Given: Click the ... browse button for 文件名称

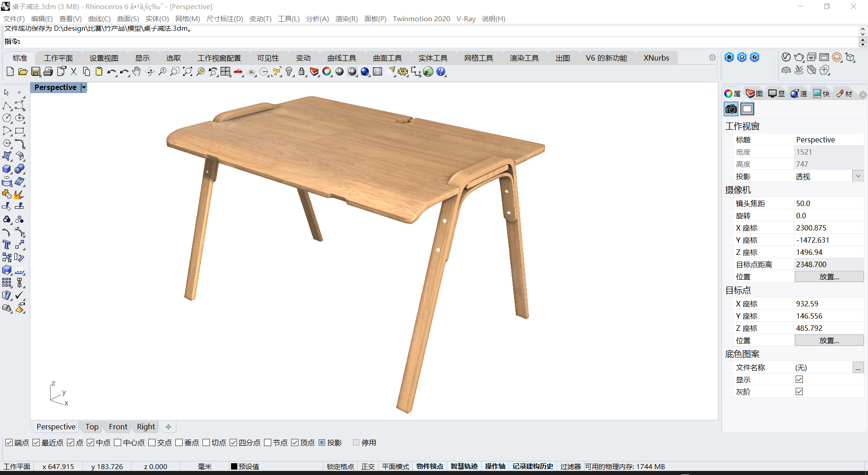Looking at the screenshot, I should coord(858,367).
